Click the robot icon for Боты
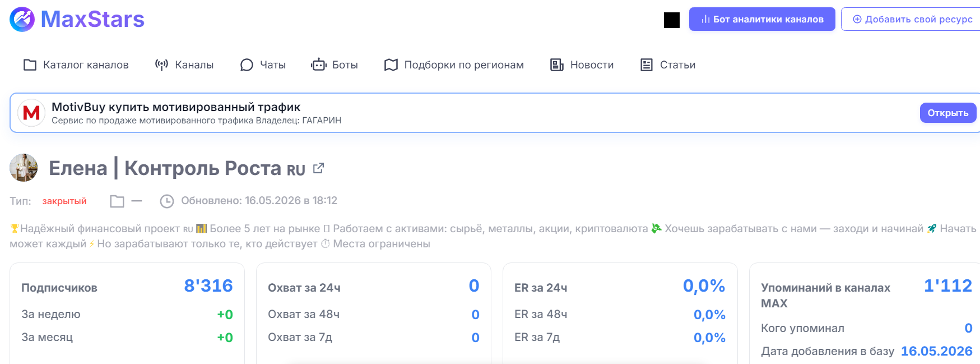This screenshot has height=364, width=980. 319,64
